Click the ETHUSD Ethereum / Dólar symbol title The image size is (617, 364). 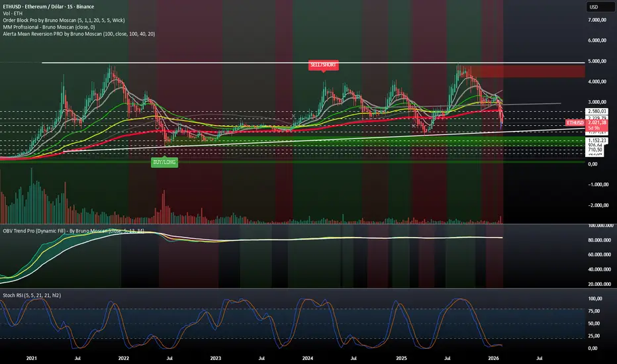48,7
